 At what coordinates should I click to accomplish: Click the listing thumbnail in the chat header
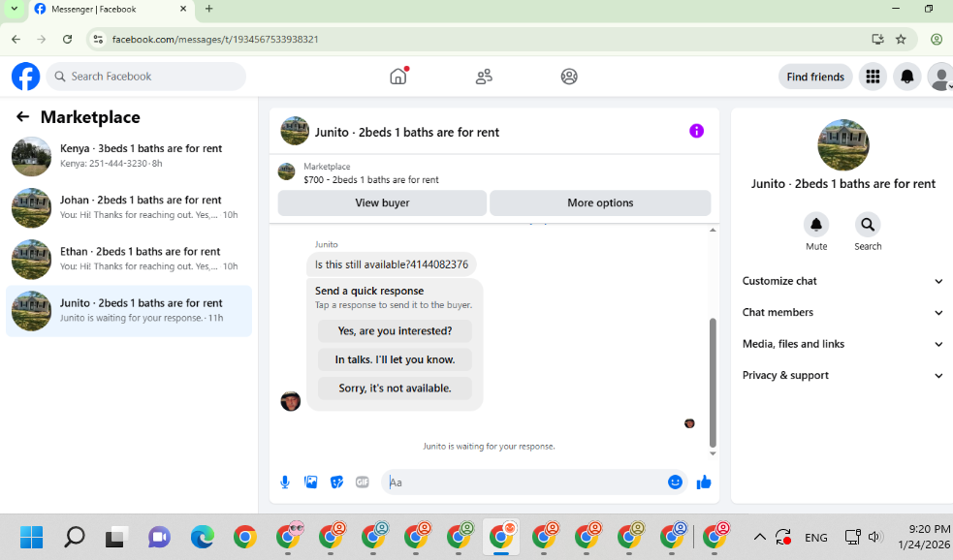295,131
